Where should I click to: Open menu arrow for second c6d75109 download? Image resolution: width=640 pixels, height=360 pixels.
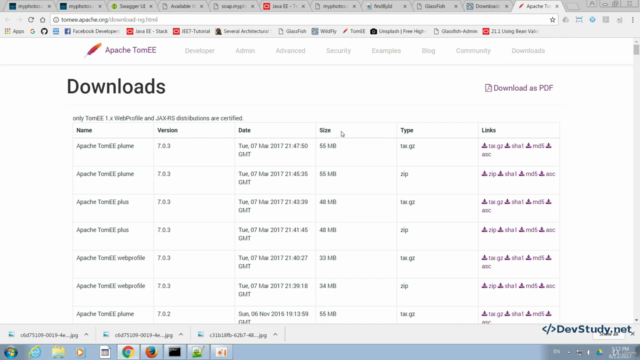[181, 335]
